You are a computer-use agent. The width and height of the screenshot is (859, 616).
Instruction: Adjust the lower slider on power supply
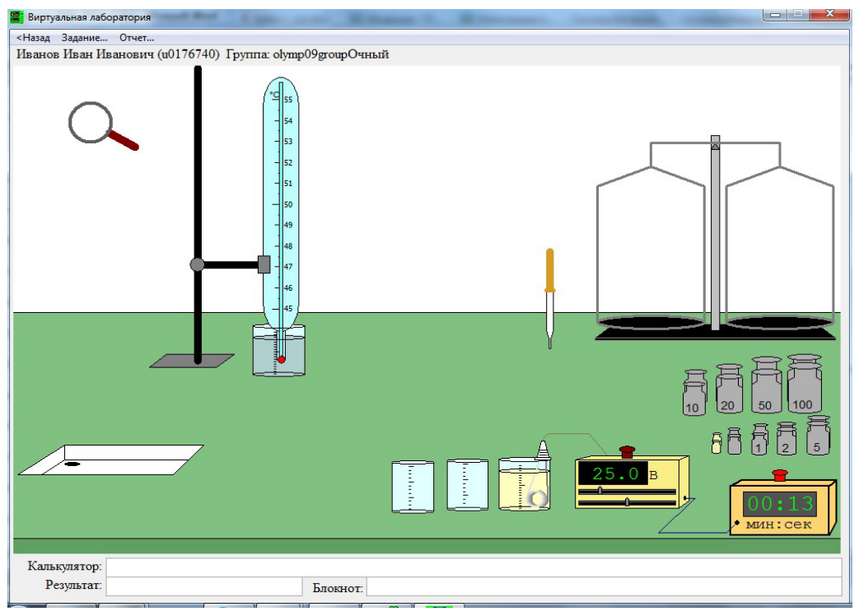(x=627, y=502)
